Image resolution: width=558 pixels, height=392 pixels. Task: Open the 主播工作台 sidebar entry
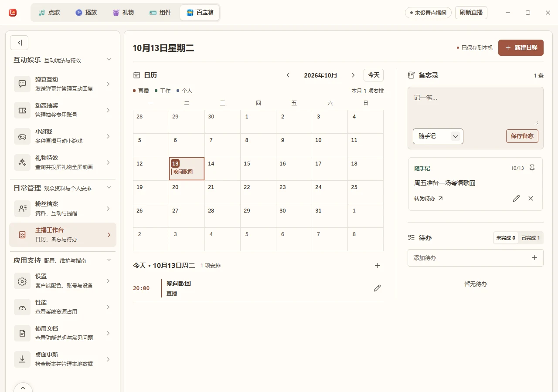click(x=63, y=235)
